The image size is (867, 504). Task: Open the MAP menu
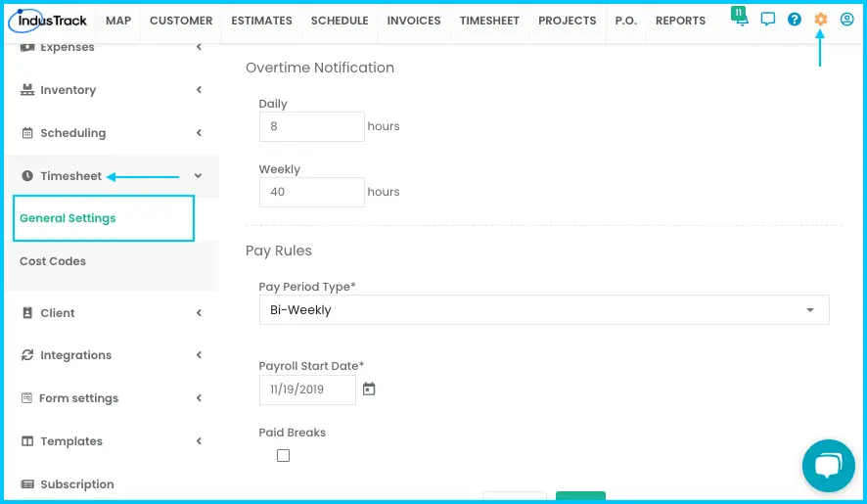[x=118, y=21]
